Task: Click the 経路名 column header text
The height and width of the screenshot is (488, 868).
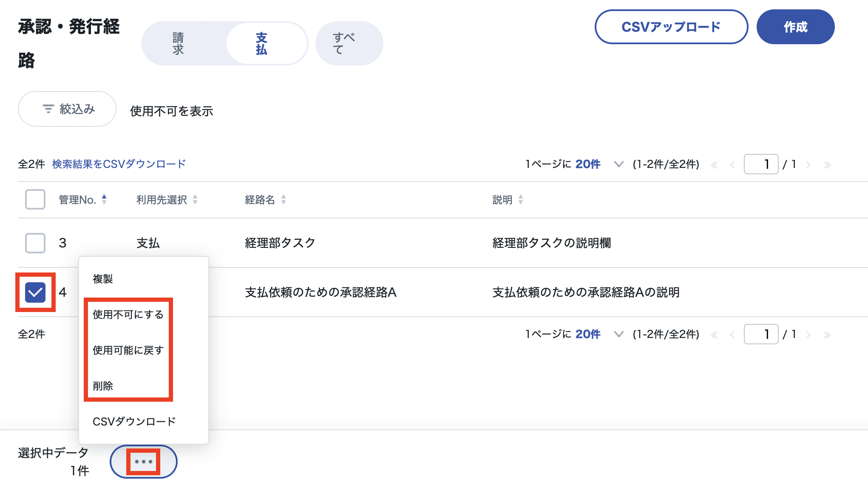Action: click(x=260, y=200)
